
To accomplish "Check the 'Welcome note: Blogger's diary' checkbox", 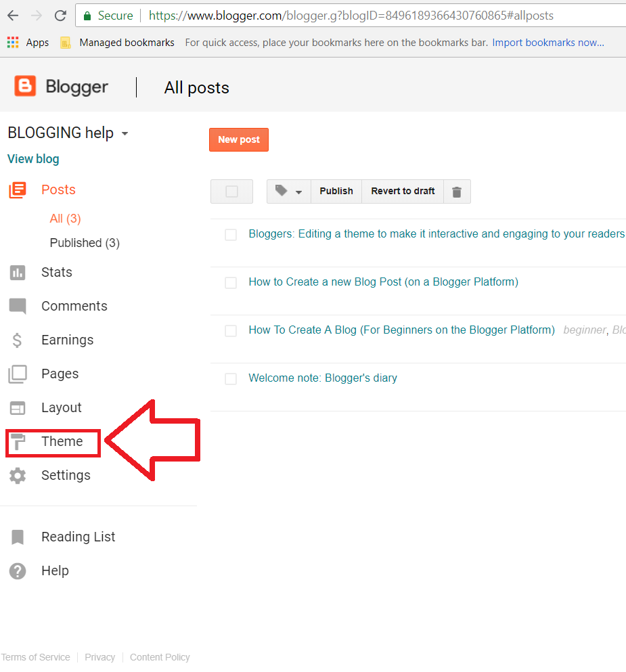I will click(x=231, y=378).
